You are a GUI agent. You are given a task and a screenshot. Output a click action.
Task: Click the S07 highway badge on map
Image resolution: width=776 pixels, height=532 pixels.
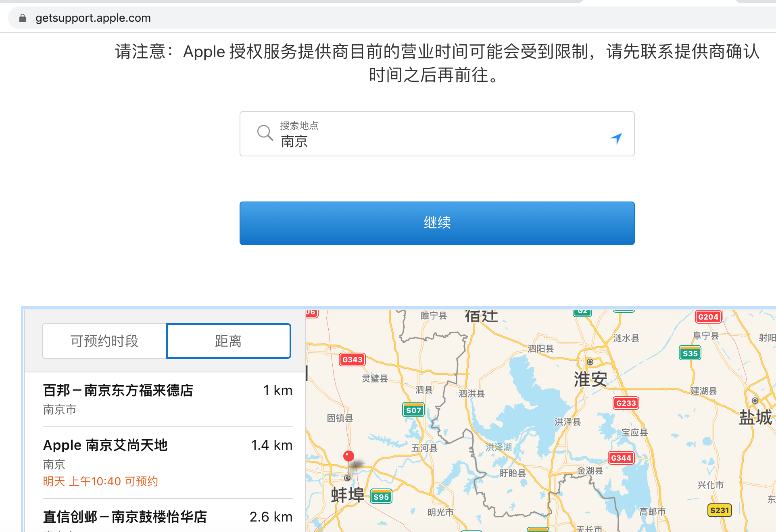[413, 410]
